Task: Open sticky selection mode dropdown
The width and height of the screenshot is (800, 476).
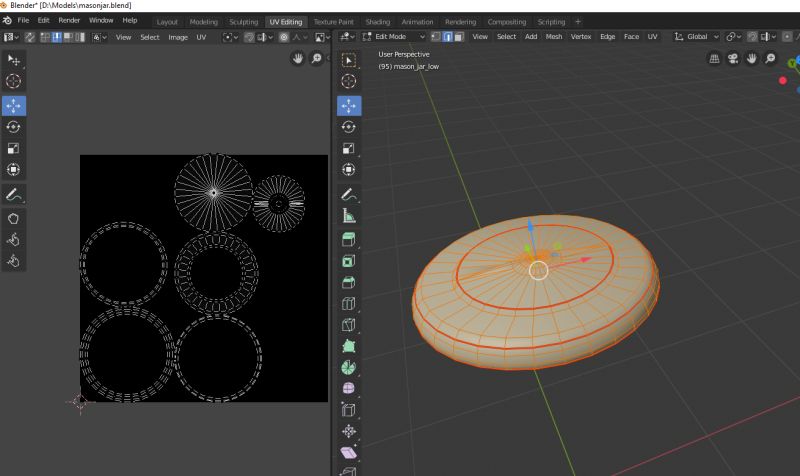Action: 99,37
